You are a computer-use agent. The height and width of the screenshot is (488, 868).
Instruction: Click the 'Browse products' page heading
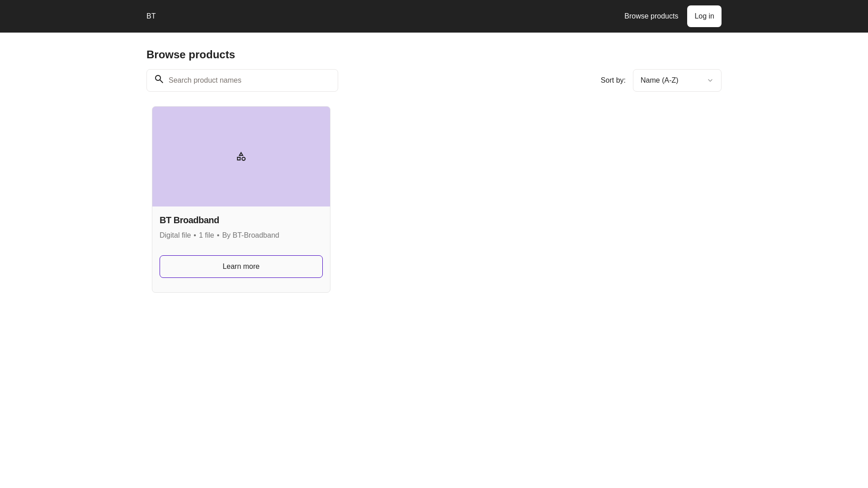[191, 55]
